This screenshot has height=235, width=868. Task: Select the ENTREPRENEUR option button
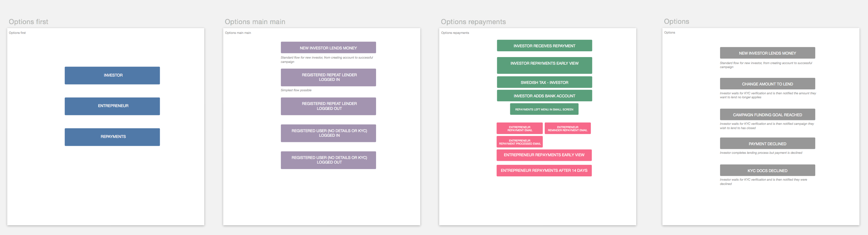(x=112, y=106)
